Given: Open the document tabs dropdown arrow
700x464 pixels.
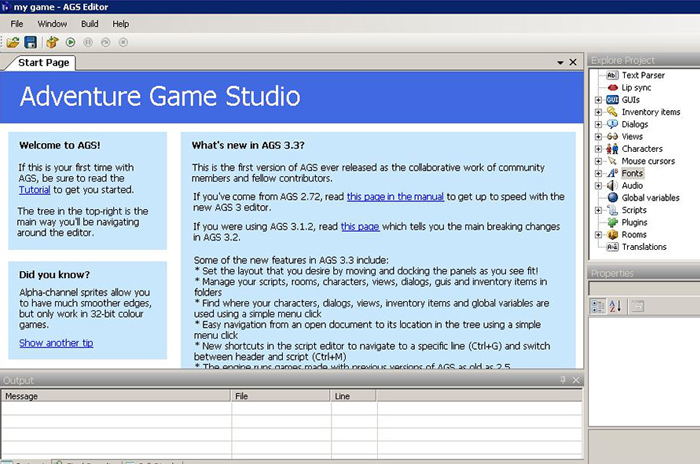Looking at the screenshot, I should [x=560, y=63].
